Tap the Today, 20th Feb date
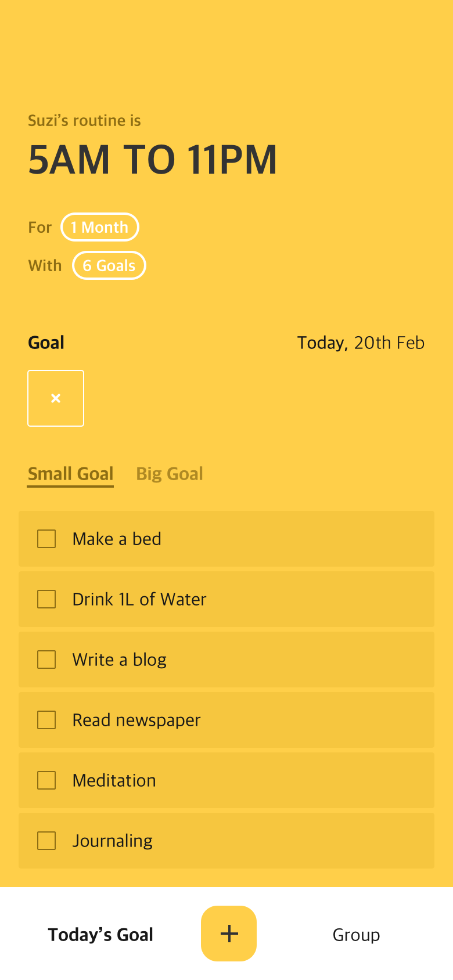The height and width of the screenshot is (980, 453). click(361, 343)
